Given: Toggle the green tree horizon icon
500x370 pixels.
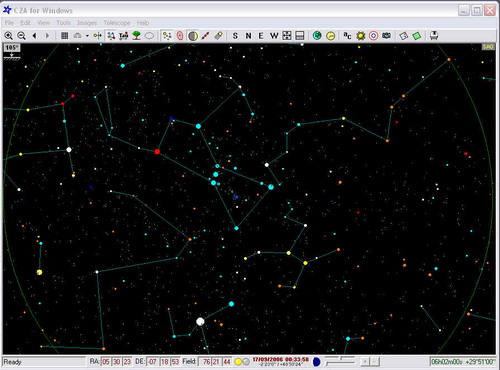Looking at the screenshot, I should click(136, 36).
